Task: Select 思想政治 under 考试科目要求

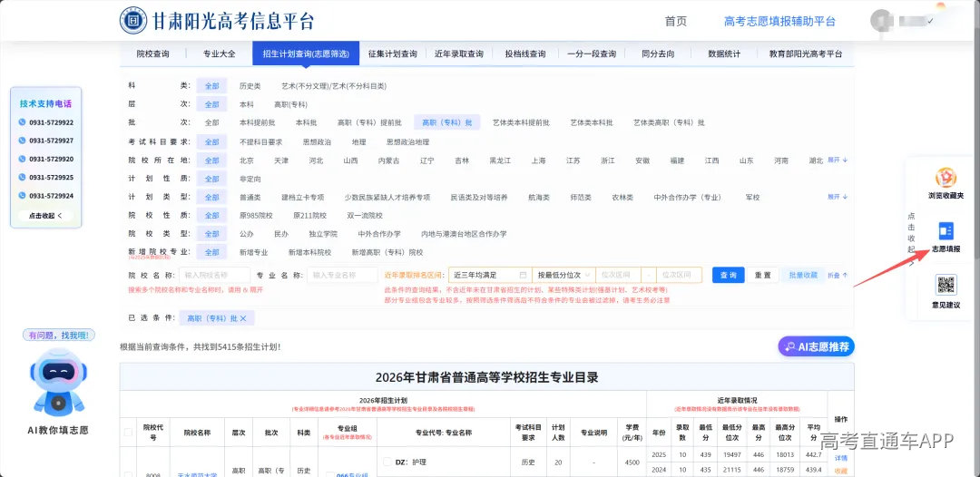Action: (317, 141)
